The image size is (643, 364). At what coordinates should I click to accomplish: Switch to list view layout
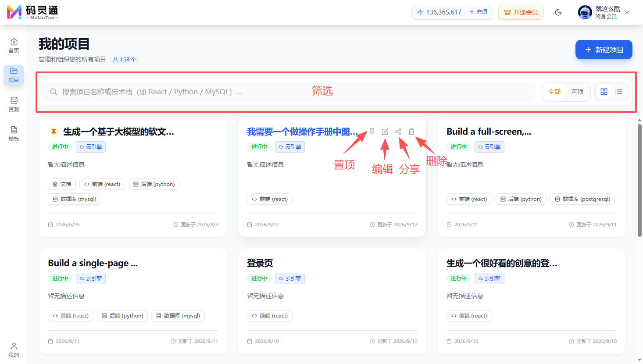[619, 92]
